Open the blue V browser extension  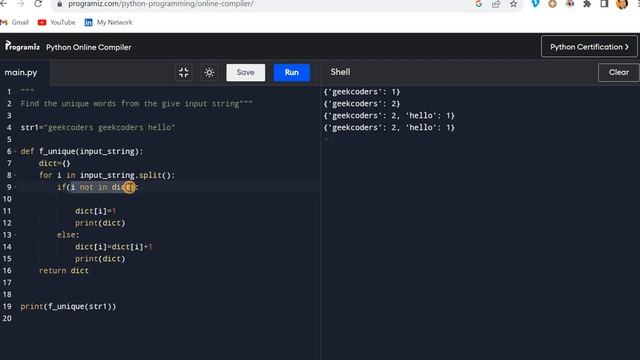(535, 4)
